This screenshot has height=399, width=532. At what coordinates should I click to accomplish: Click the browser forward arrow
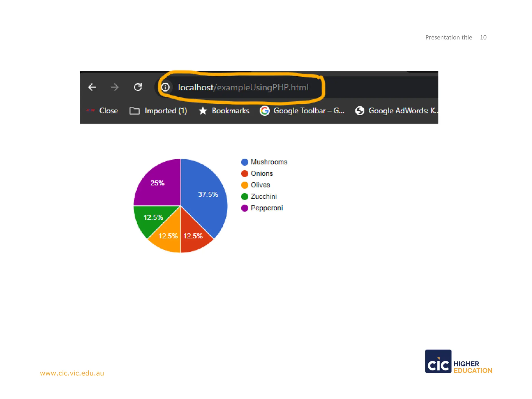115,87
